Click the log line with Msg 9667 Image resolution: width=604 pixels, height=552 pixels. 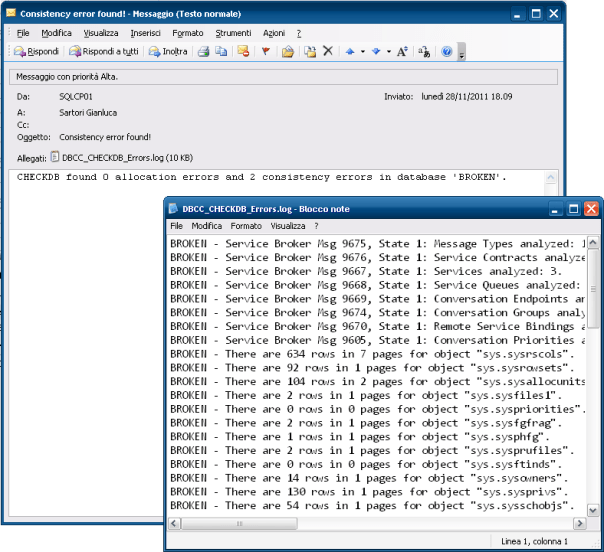pos(366,271)
